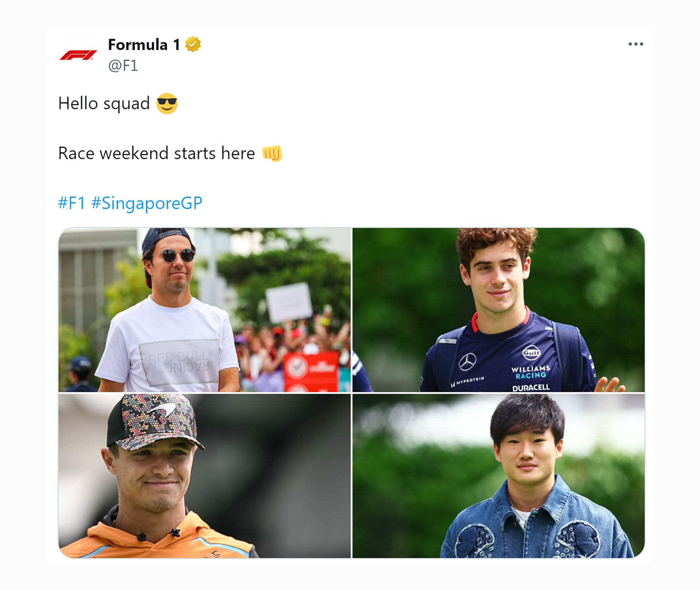Follow the #SingaporeGP hashtag

click(x=147, y=203)
